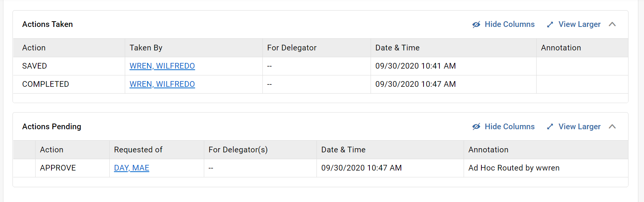The height and width of the screenshot is (202, 644).
Task: Open the DAY, MAE user link
Action: (132, 168)
